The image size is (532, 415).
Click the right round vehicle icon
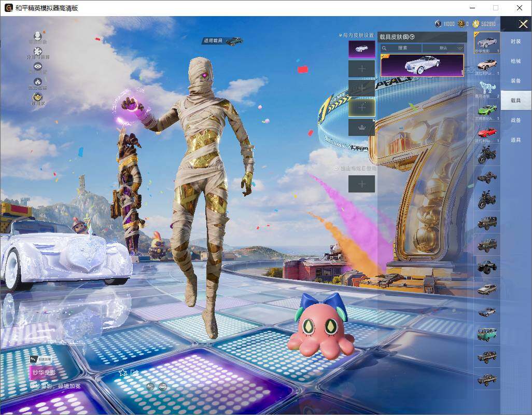163,386
